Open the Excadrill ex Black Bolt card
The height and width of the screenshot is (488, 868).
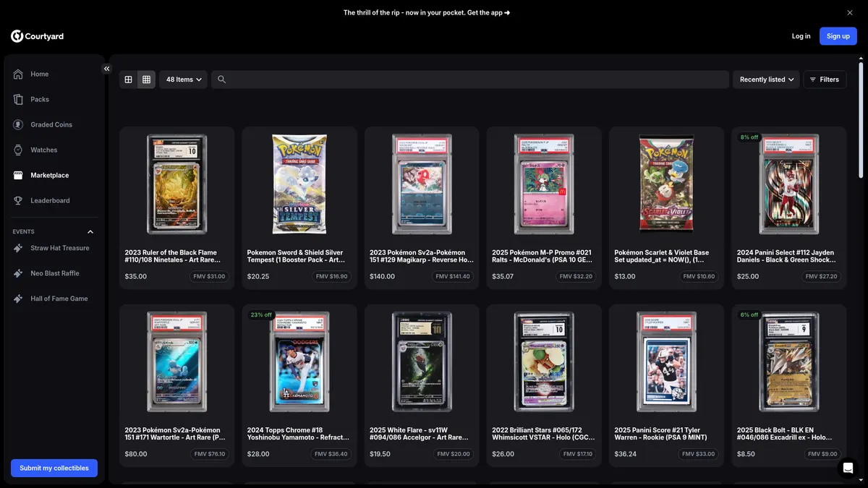tap(789, 385)
